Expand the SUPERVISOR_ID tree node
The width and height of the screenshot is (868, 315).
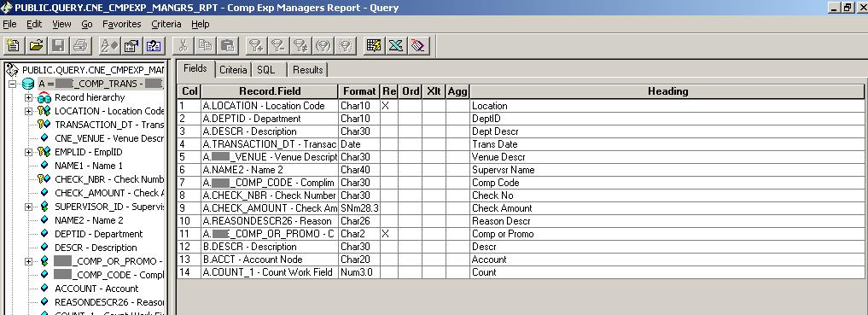click(28, 207)
